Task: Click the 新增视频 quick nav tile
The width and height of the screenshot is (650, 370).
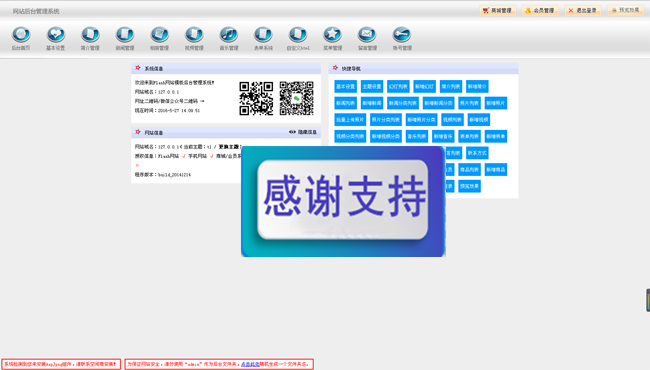Action: 479,120
